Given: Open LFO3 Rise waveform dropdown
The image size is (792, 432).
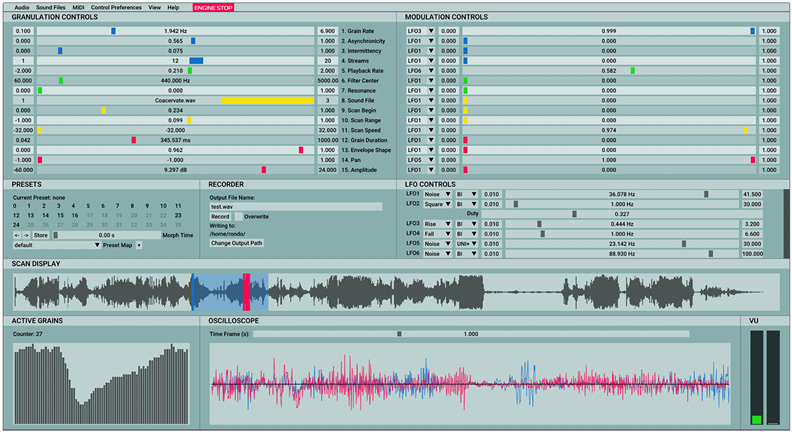Looking at the screenshot, I should [437, 224].
